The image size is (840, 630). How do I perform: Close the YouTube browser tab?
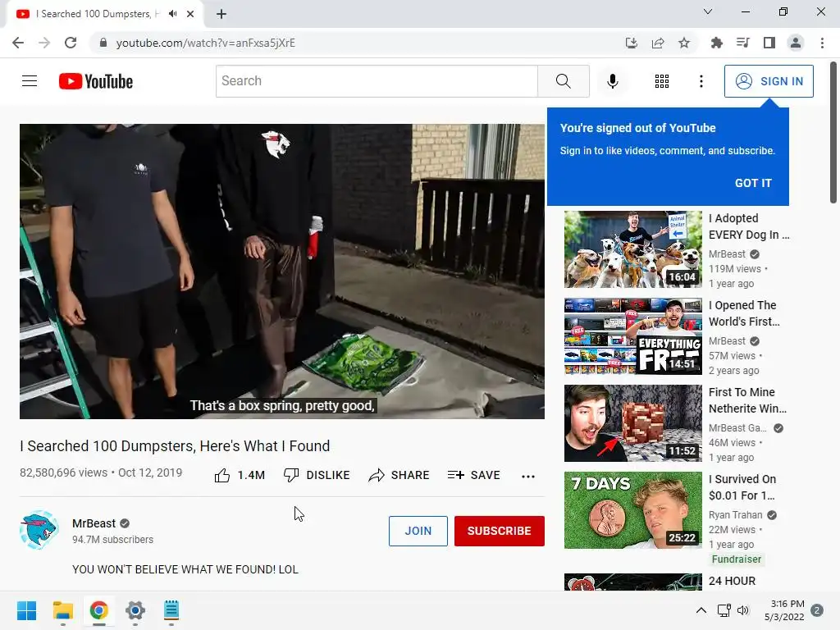tap(190, 14)
